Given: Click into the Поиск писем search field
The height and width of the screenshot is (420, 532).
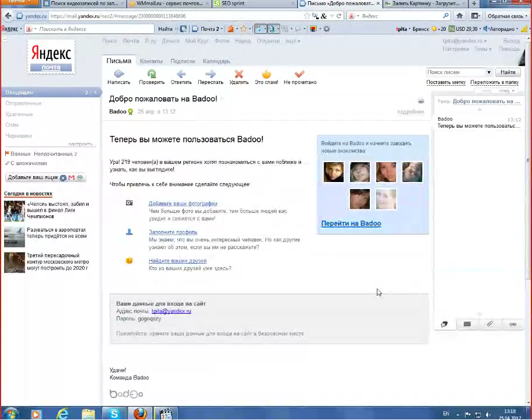Looking at the screenshot, I should point(456,72).
